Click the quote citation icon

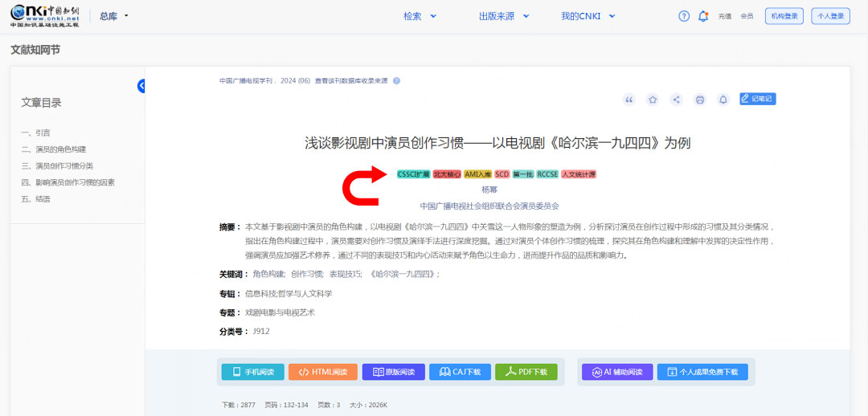629,100
